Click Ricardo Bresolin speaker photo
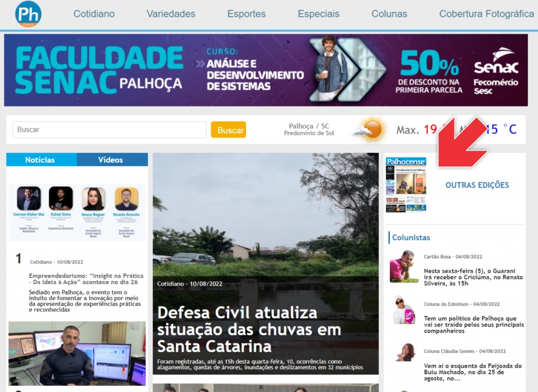 (x=126, y=199)
